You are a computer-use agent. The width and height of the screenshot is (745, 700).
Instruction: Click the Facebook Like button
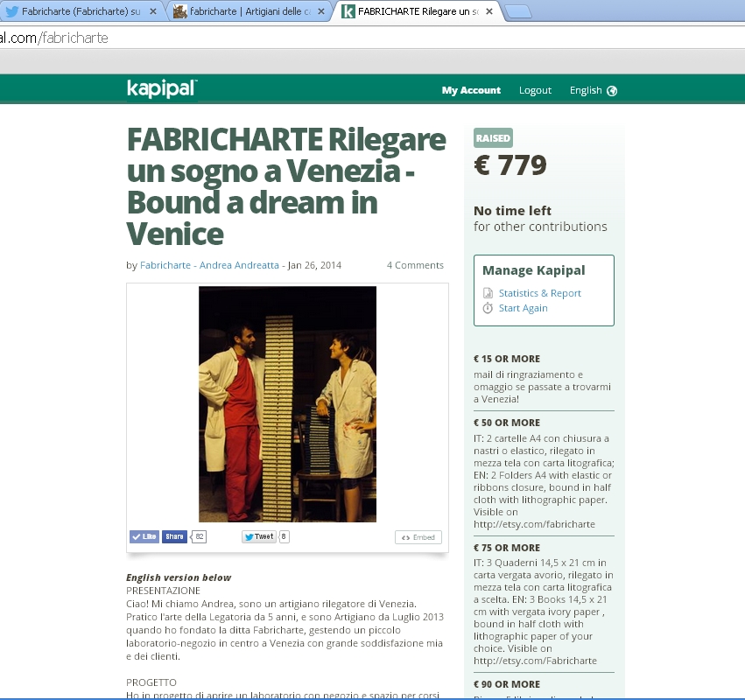[144, 536]
